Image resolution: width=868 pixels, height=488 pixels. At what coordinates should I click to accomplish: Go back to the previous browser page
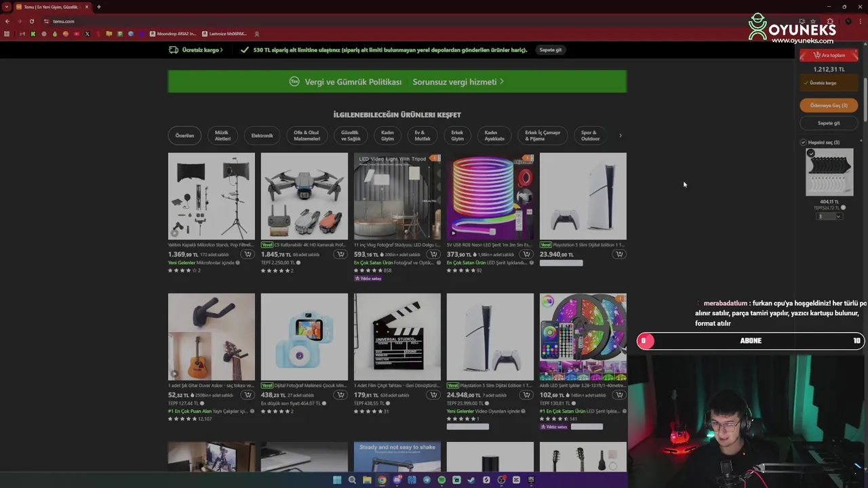[7, 21]
